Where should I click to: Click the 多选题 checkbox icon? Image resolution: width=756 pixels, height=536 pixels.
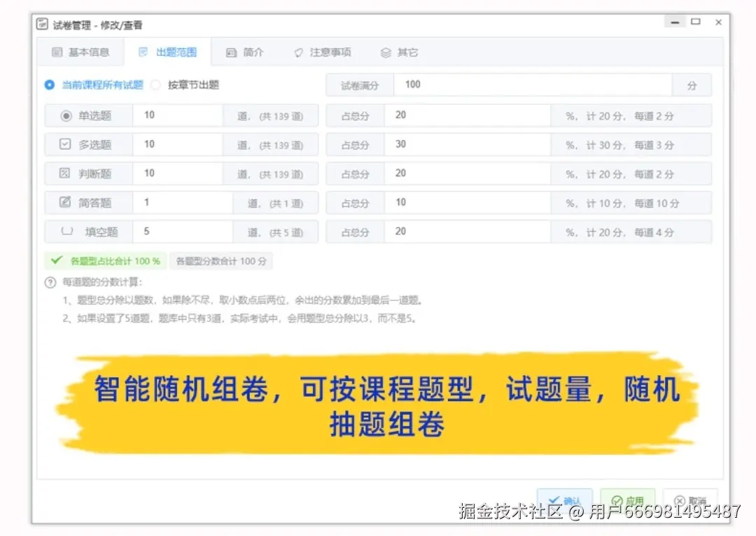pyautogui.click(x=65, y=143)
